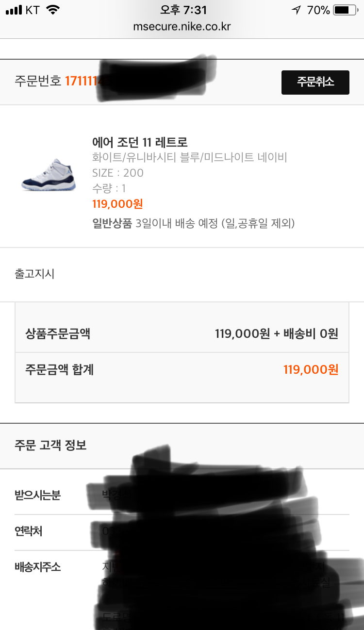Tap the 상품주문금액 row label
The height and width of the screenshot is (630, 364).
tap(58, 334)
